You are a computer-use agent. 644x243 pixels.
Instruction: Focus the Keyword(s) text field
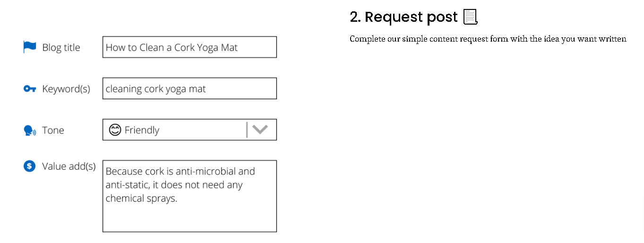click(189, 88)
